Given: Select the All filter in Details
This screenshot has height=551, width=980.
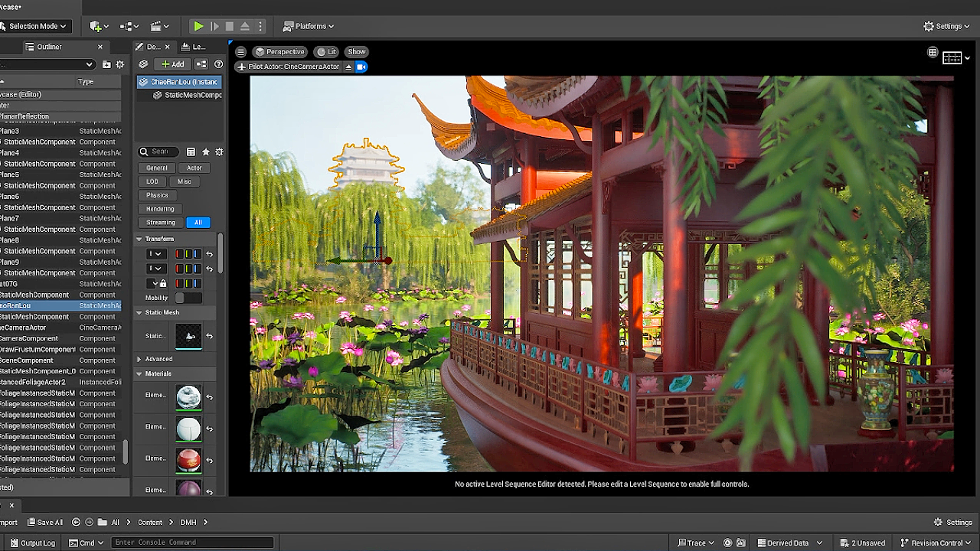Looking at the screenshot, I should pos(198,223).
